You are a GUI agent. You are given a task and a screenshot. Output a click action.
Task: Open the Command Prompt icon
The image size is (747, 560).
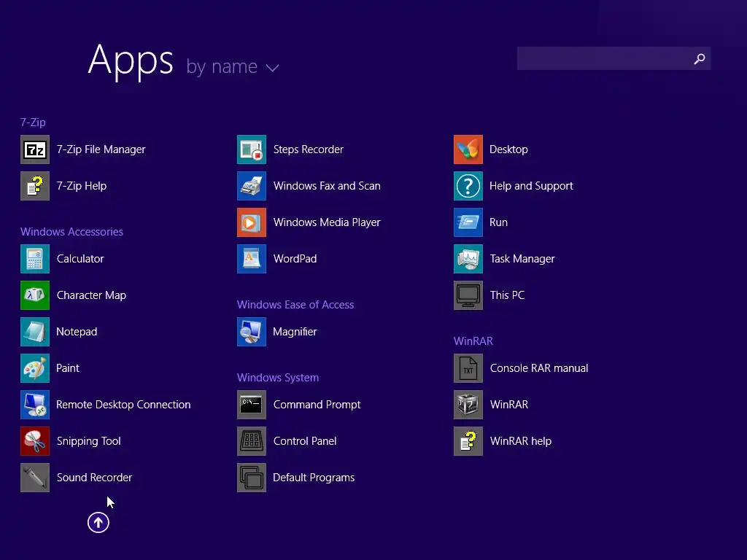pos(252,405)
